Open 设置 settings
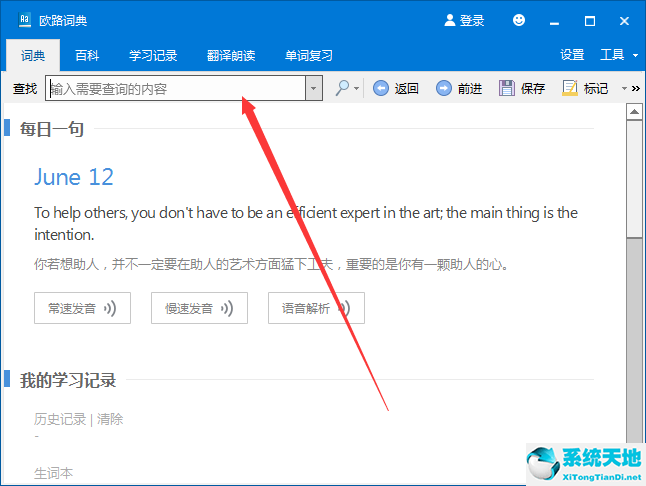The height and width of the screenshot is (486, 646). point(572,55)
